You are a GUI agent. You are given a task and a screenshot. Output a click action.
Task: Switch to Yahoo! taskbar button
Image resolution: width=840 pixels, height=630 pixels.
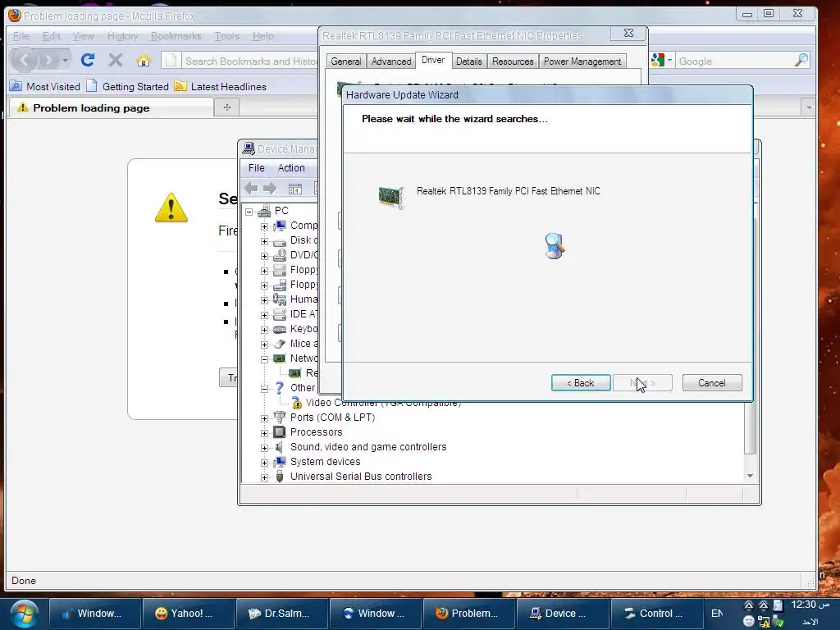tap(188, 614)
